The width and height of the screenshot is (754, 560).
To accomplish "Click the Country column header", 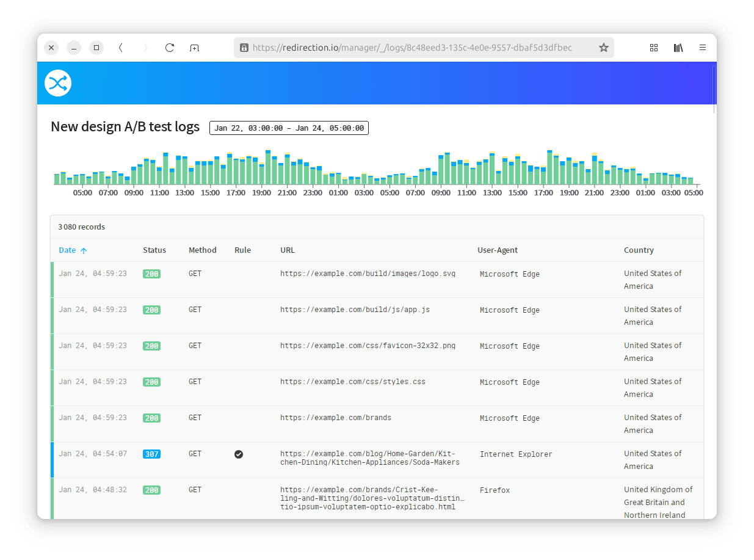I will tap(639, 250).
